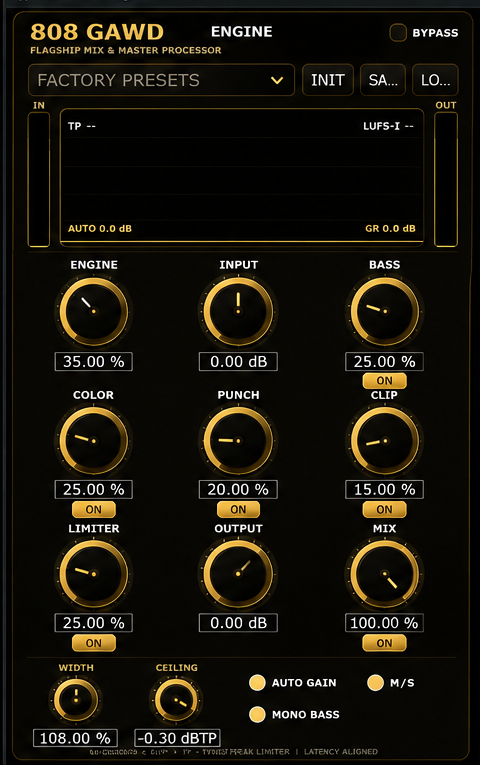Click the PUNCH knob
Viewport: 480px width, 765px height.
tap(238, 441)
